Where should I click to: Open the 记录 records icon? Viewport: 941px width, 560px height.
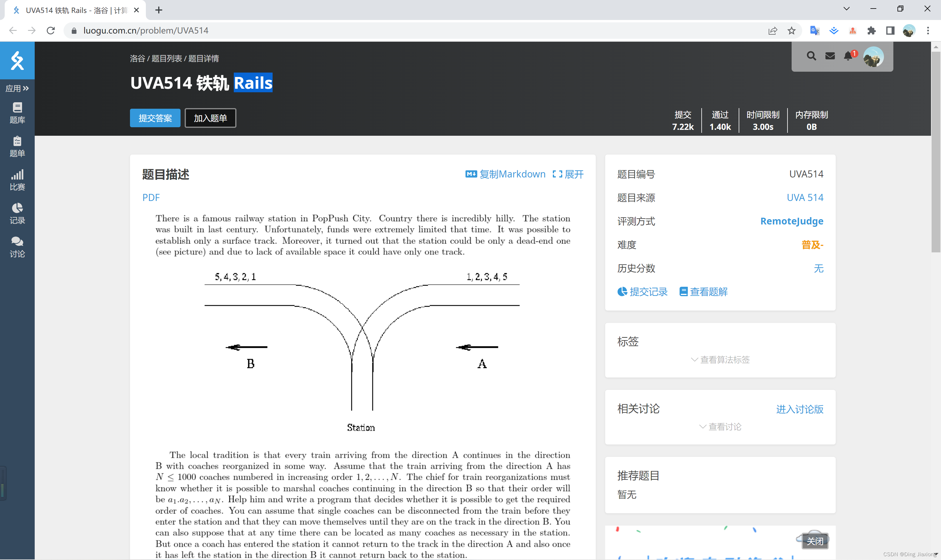(17, 214)
